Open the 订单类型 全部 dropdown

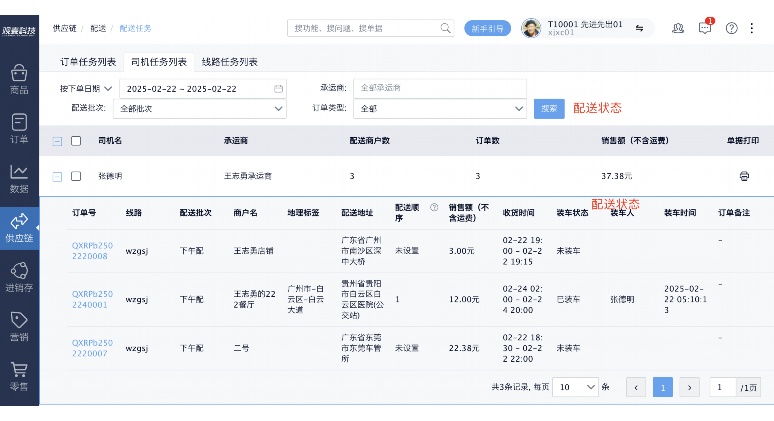pos(440,109)
